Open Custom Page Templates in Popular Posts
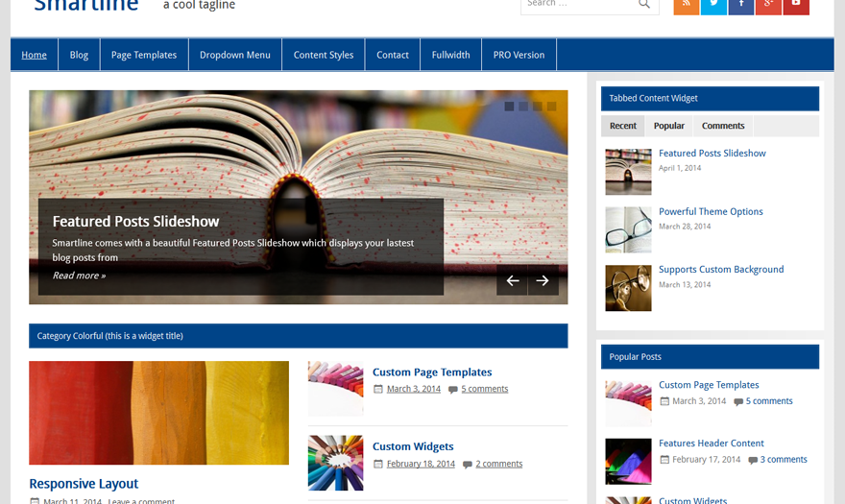 709,385
